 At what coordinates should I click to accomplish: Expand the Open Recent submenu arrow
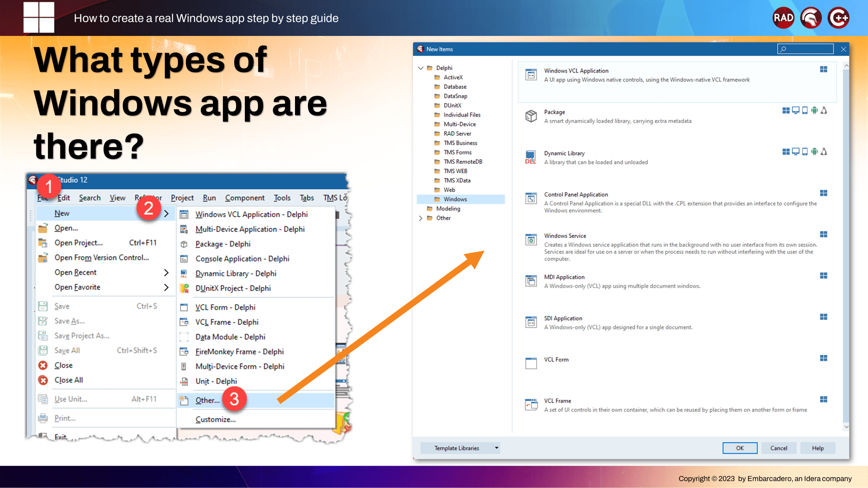point(166,272)
